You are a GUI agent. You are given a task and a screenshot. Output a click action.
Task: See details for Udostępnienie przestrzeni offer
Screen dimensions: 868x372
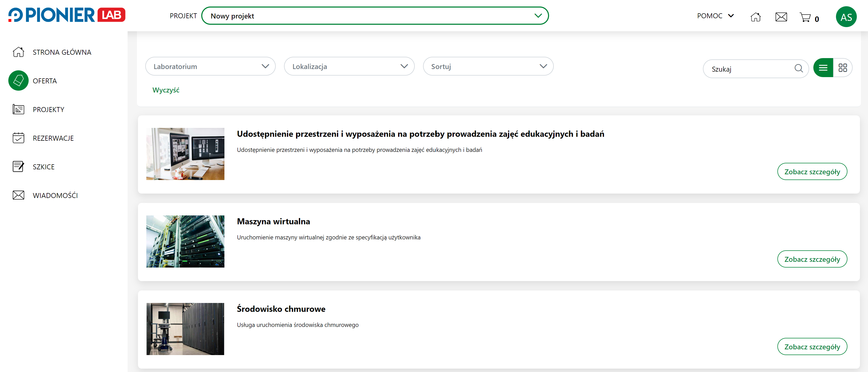point(812,172)
